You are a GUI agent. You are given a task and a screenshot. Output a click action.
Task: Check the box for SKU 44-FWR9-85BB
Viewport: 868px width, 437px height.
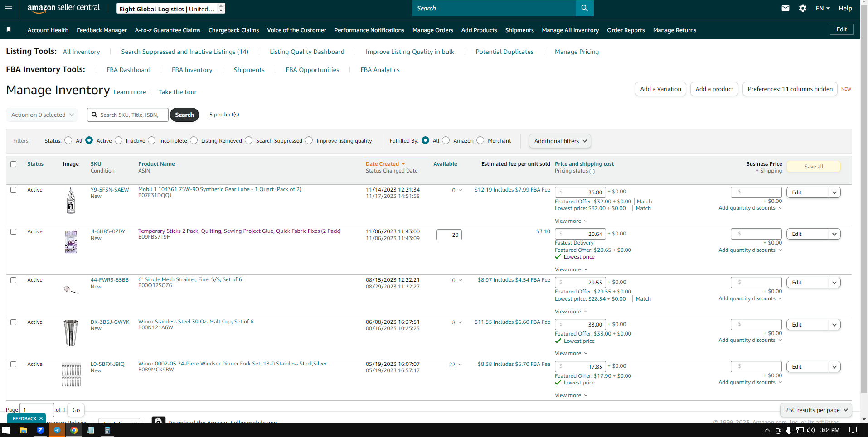[x=14, y=280]
